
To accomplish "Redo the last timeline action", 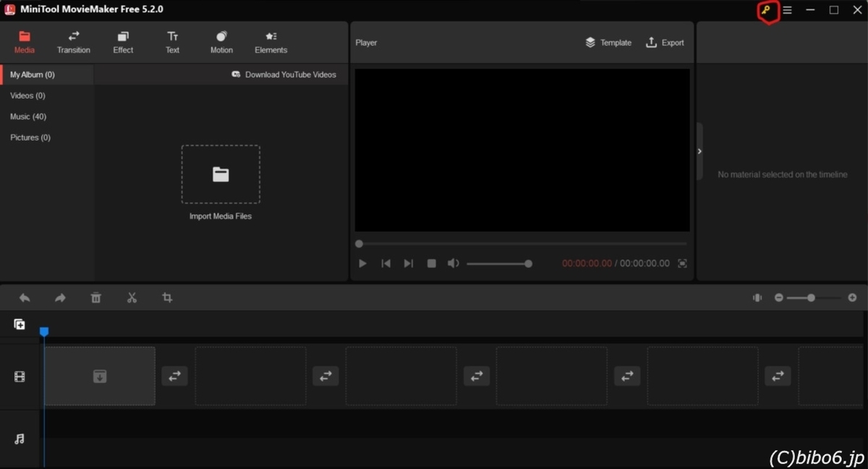I will [60, 298].
